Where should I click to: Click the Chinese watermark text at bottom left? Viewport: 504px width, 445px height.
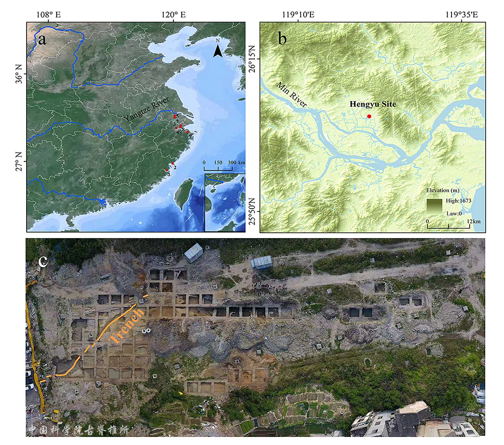click(78, 430)
